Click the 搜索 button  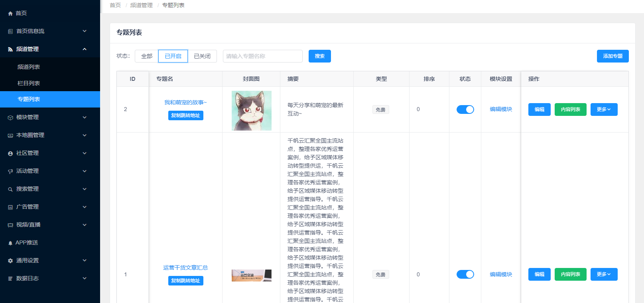coord(320,56)
